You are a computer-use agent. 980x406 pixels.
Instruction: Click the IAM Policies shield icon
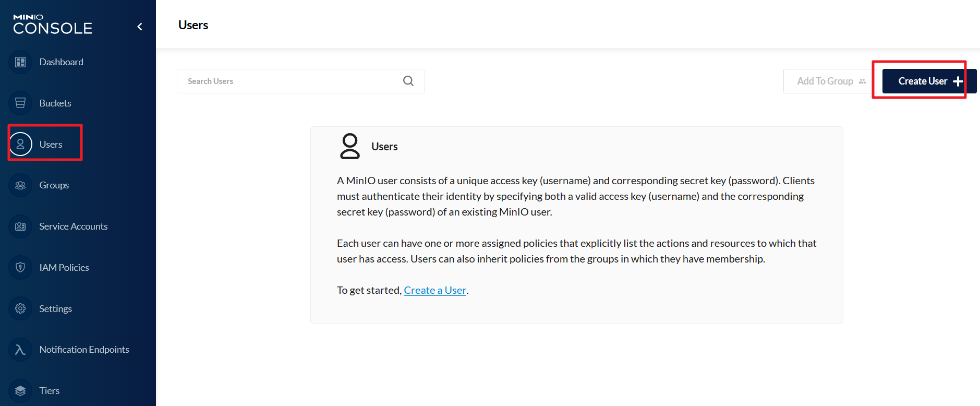(20, 268)
